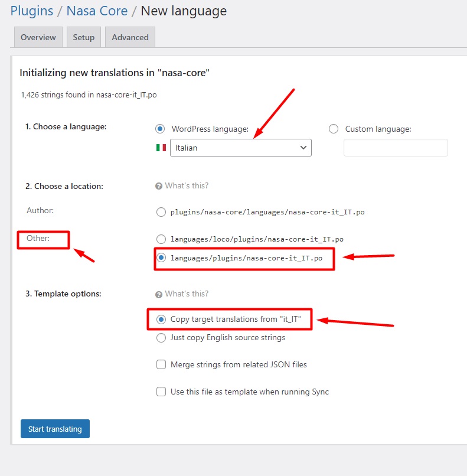467x476 pixels.
Task: Click the help icon beside template's What's this
Action: 158,294
